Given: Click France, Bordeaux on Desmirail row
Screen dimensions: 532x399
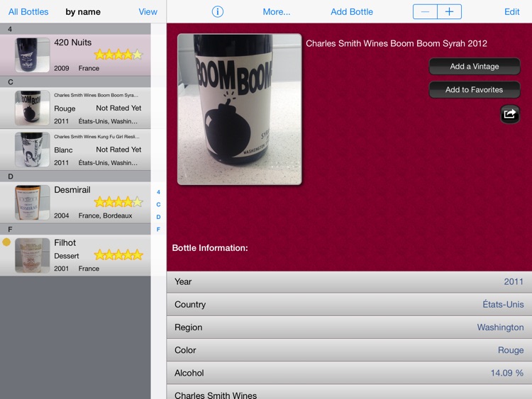Looking at the screenshot, I should (x=105, y=215).
